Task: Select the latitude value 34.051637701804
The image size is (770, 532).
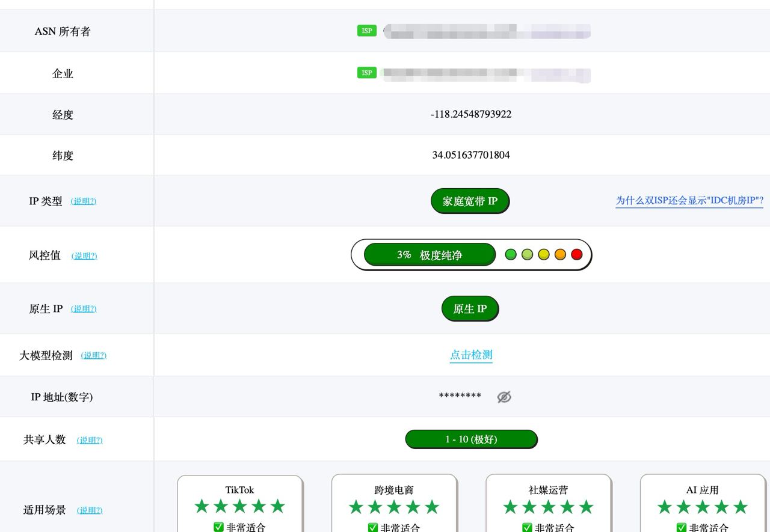Action: point(471,155)
